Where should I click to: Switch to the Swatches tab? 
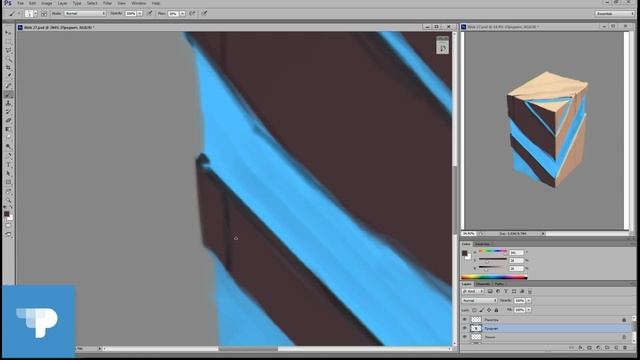pos(482,244)
